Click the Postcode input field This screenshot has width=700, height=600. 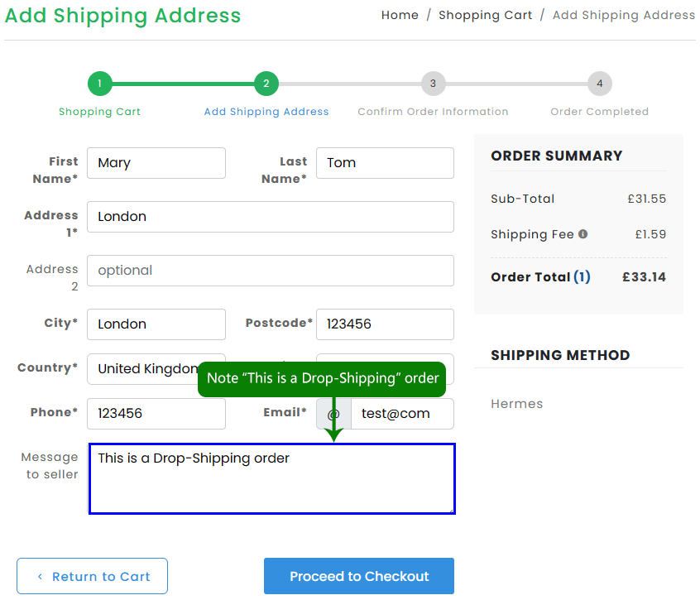(x=385, y=324)
